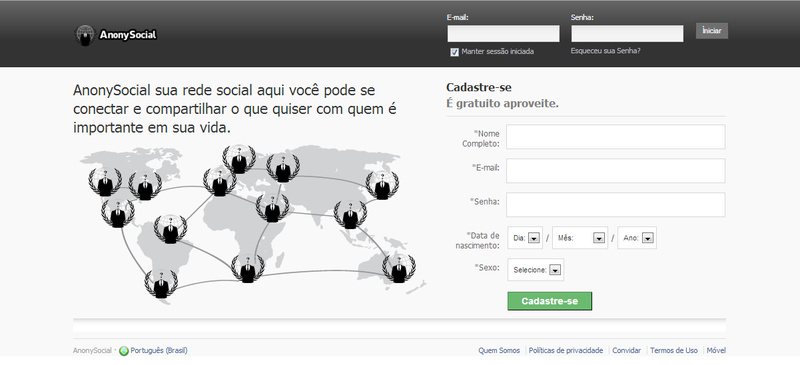This screenshot has height=365, width=800.
Task: Toggle the Manter sessão iniciada checkbox
Action: point(455,52)
